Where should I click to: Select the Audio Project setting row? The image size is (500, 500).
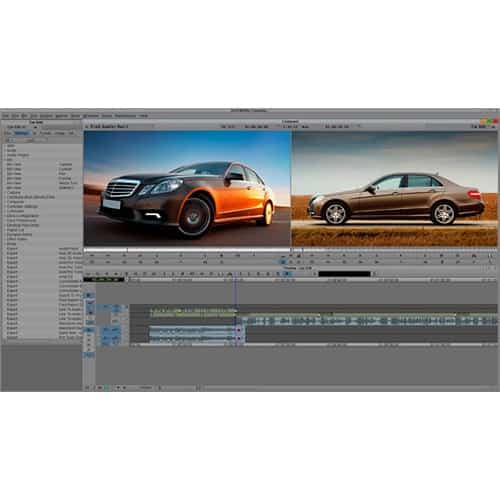point(43,155)
